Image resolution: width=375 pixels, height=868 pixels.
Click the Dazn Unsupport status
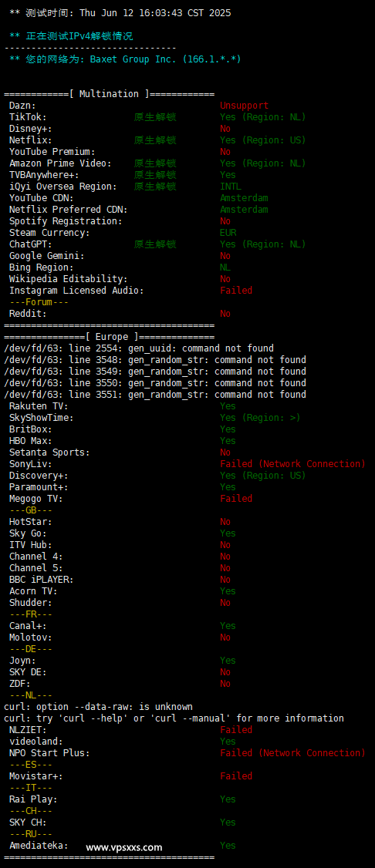pos(245,106)
